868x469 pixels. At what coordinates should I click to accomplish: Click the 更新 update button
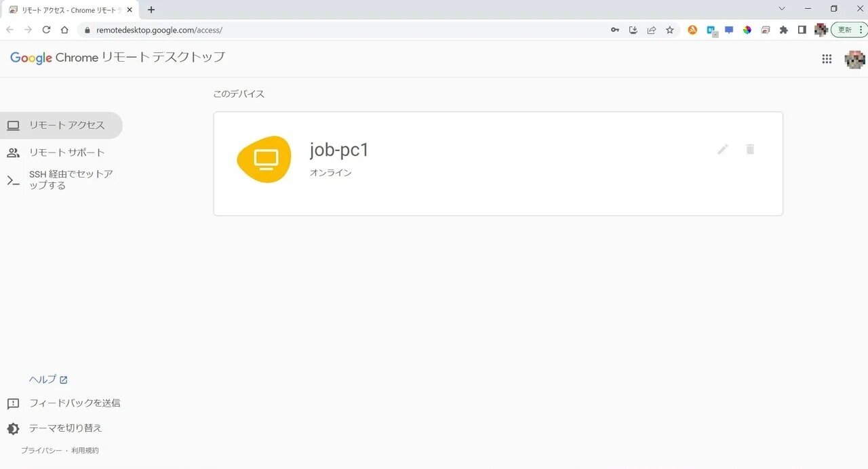click(x=850, y=30)
